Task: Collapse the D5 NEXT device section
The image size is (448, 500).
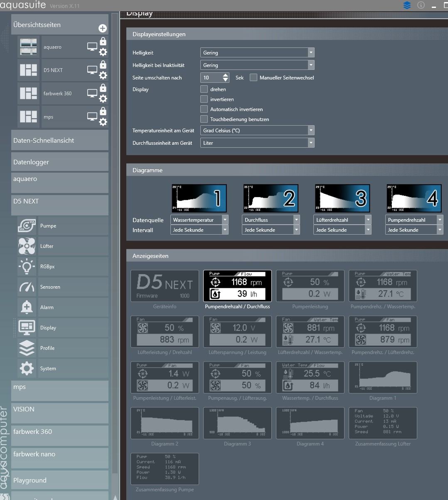Action: 60,205
